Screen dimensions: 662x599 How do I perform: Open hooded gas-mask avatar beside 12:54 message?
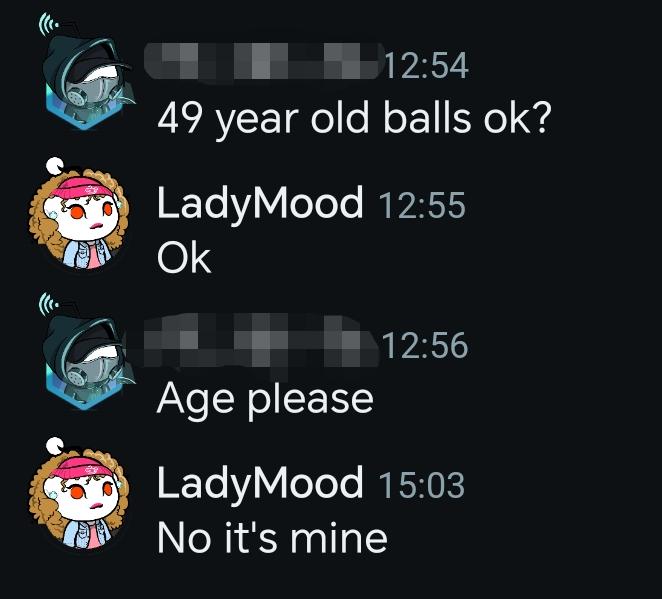point(88,81)
